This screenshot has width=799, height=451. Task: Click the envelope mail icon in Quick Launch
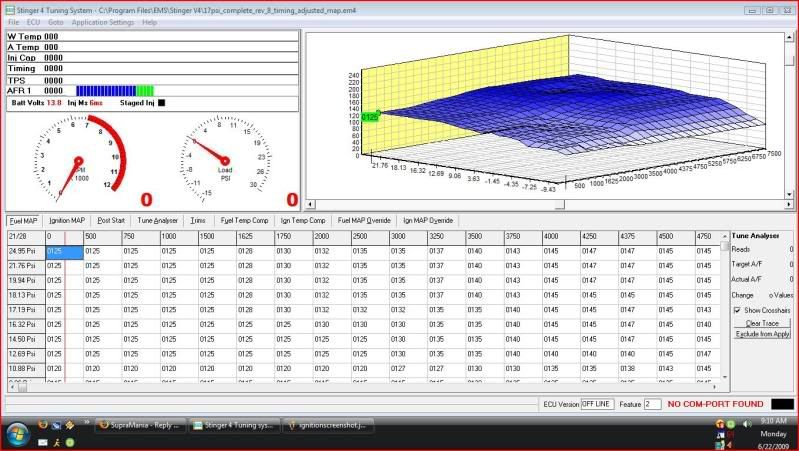(x=43, y=443)
